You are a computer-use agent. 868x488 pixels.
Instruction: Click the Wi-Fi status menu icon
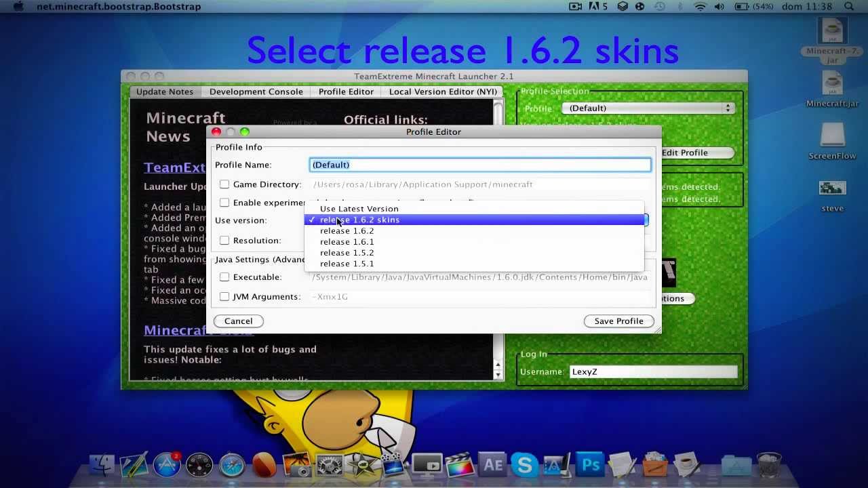[700, 6]
